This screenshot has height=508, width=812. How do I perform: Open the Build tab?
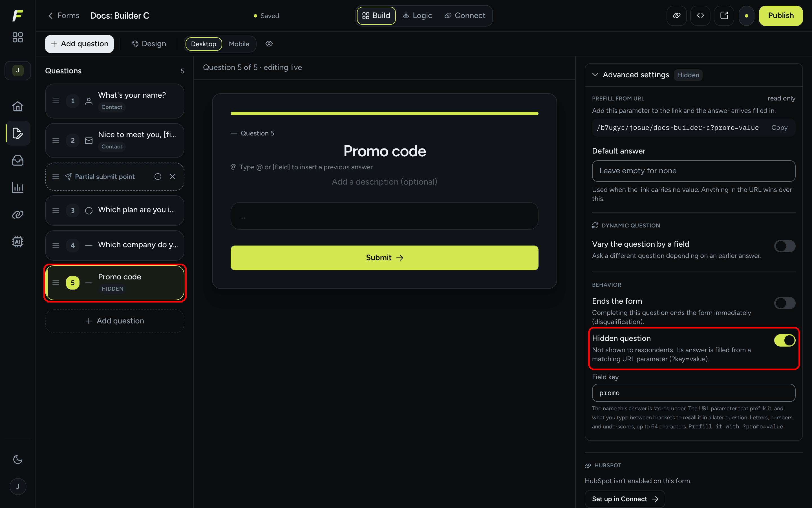point(376,16)
